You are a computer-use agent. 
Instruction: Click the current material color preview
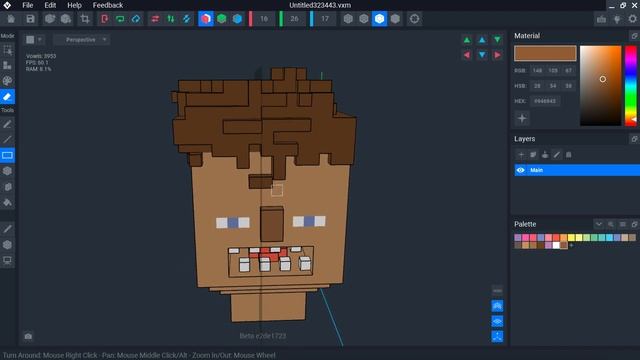coord(545,53)
